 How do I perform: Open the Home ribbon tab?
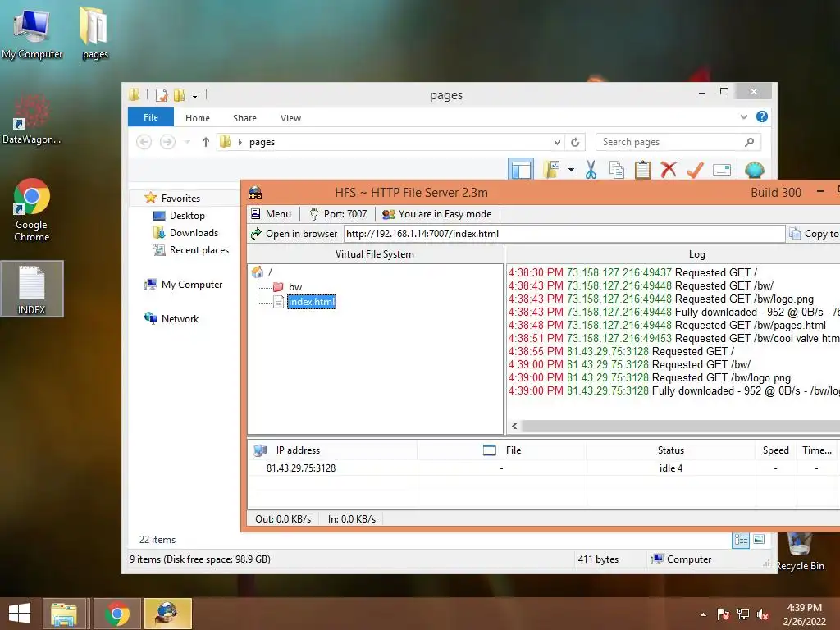(x=198, y=118)
